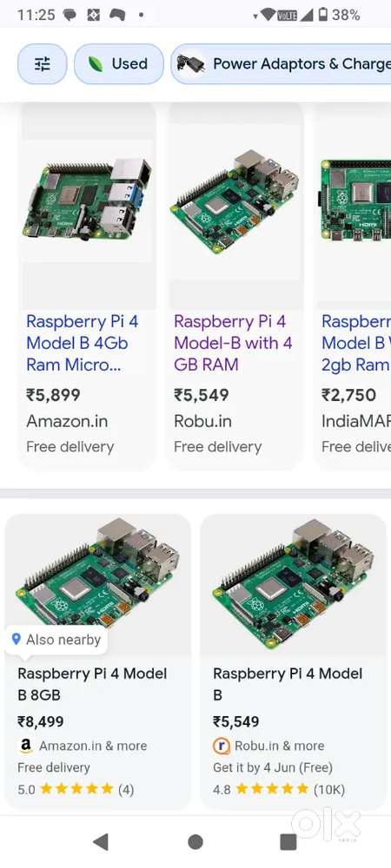The image size is (391, 868).
Task: Tap the battery icon in the status bar
Action: pyautogui.click(x=323, y=15)
